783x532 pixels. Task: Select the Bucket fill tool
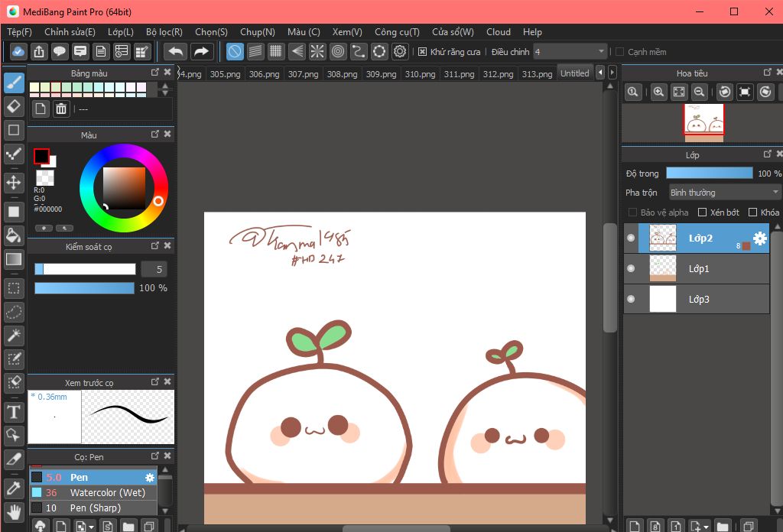(13, 234)
